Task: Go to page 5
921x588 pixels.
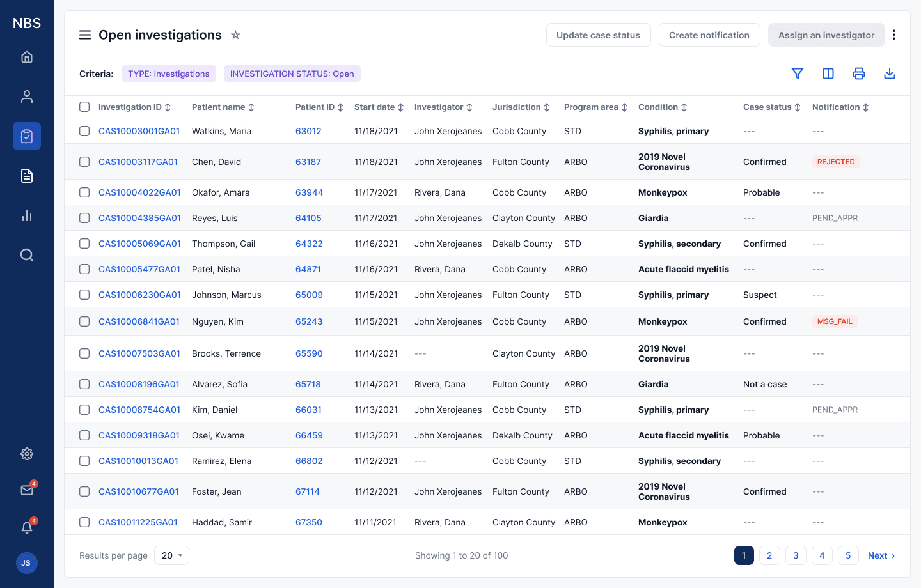Action: pyautogui.click(x=848, y=555)
